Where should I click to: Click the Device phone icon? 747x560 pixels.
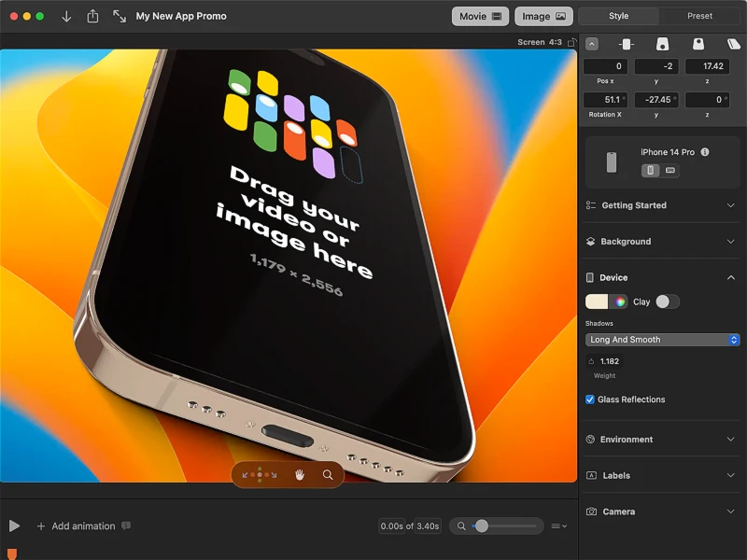[x=590, y=277]
